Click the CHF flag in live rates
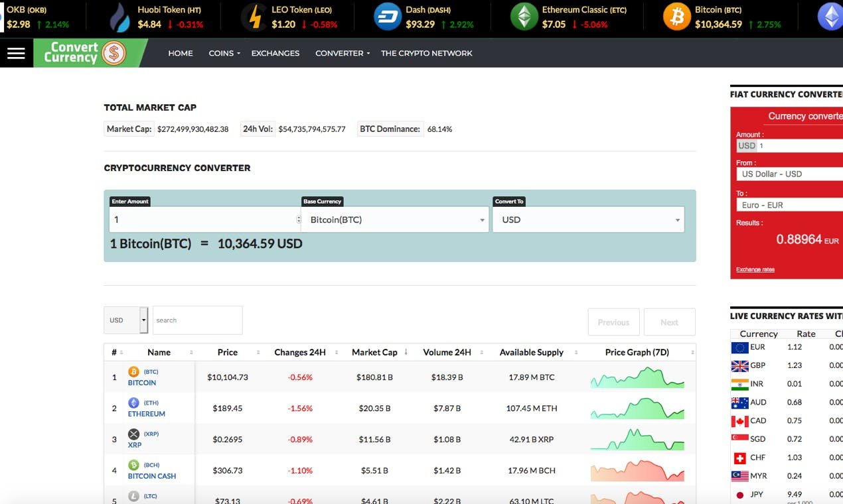The height and width of the screenshot is (504, 843). [739, 458]
